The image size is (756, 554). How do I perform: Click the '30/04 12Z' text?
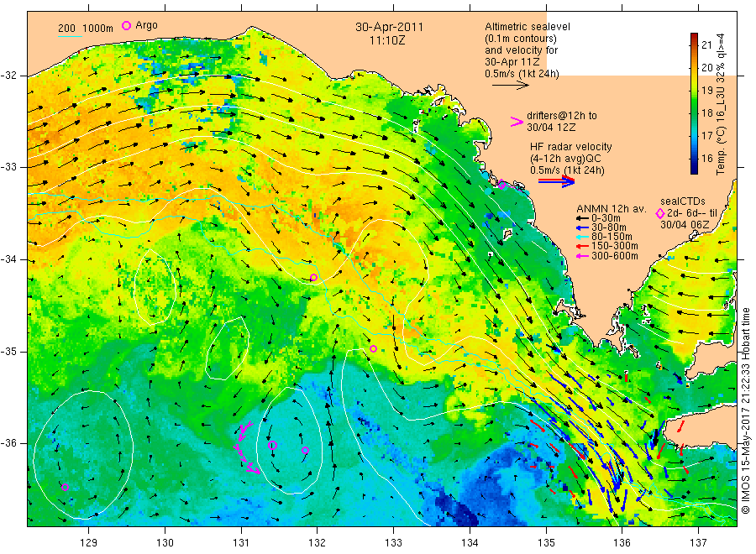[550, 128]
